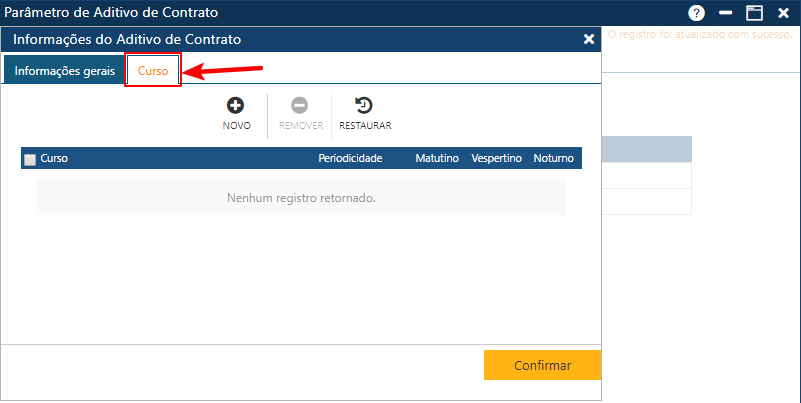Click the Noturno column header
Screen dimensions: 801x403
point(553,158)
